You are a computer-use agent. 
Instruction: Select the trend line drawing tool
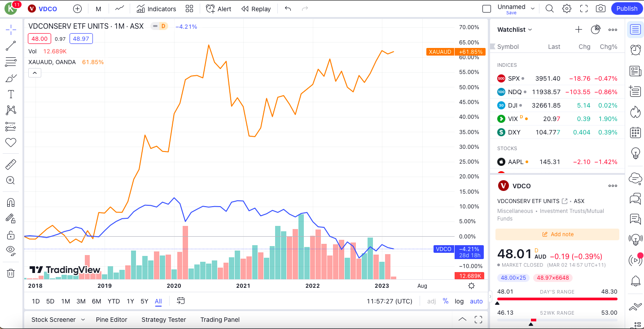[11, 46]
